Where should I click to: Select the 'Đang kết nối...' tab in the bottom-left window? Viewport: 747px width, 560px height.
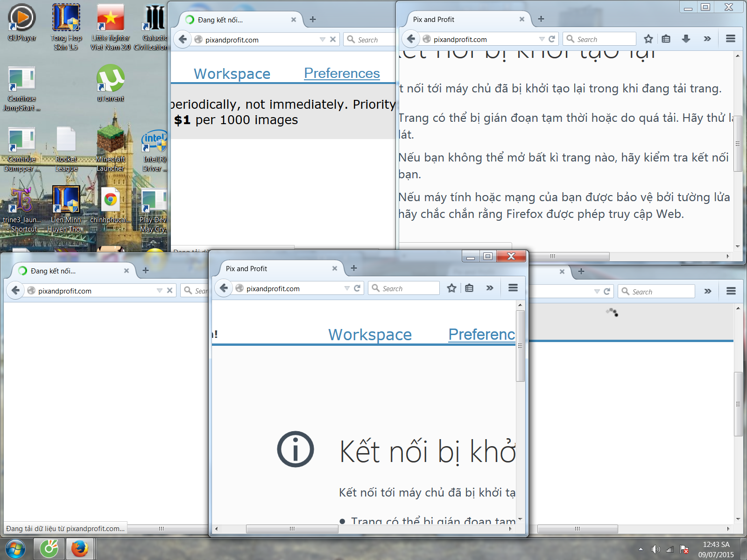coord(74,271)
